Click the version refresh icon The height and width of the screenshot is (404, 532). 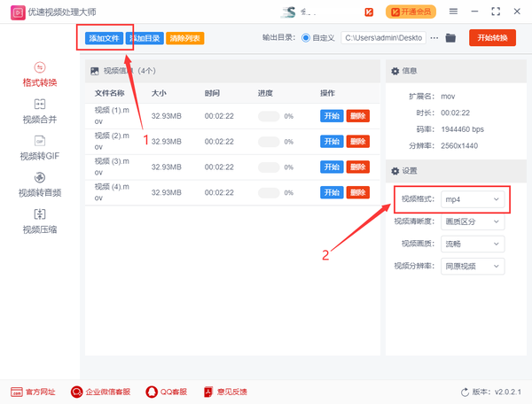465,392
